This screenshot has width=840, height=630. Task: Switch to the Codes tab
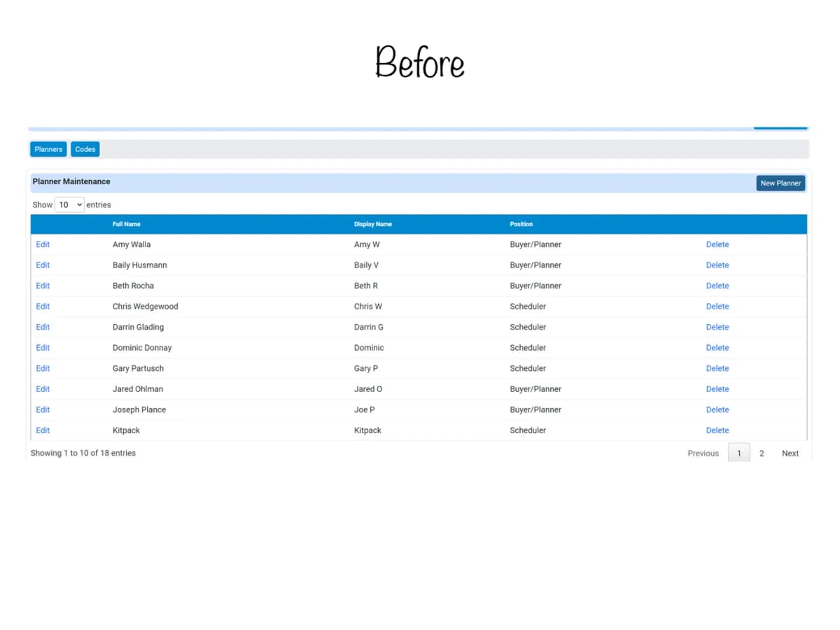pyautogui.click(x=85, y=149)
